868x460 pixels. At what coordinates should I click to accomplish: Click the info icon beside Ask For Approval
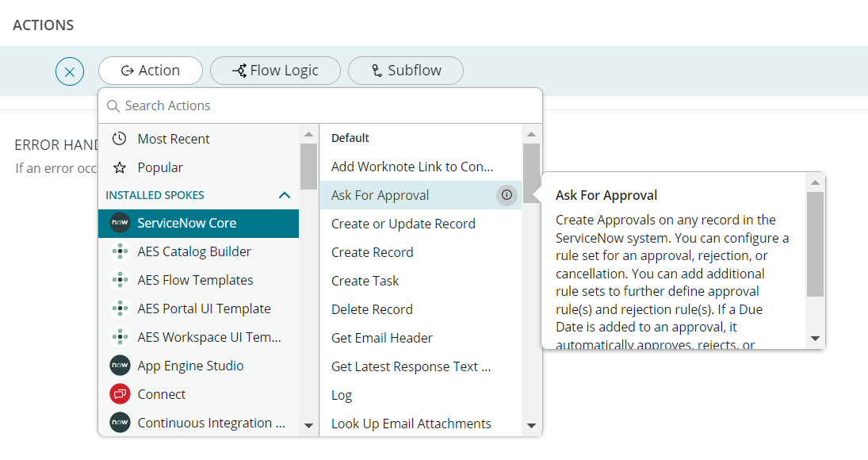[x=507, y=195]
